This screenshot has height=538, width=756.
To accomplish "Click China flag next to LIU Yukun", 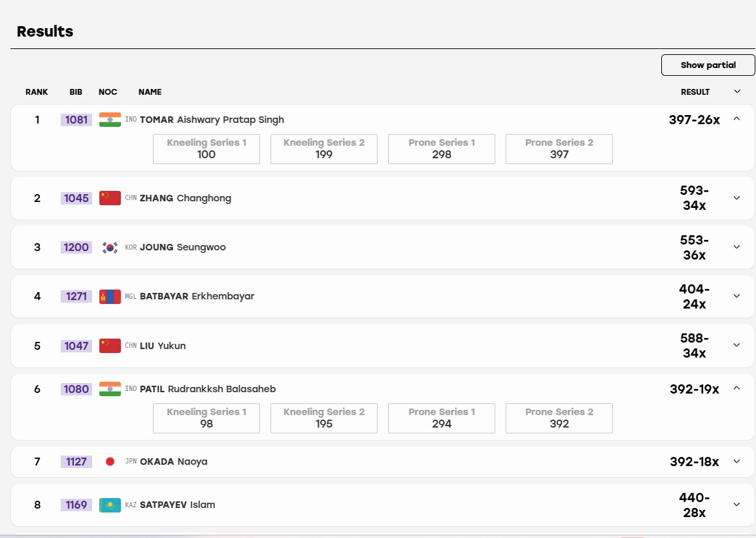I will 110,345.
